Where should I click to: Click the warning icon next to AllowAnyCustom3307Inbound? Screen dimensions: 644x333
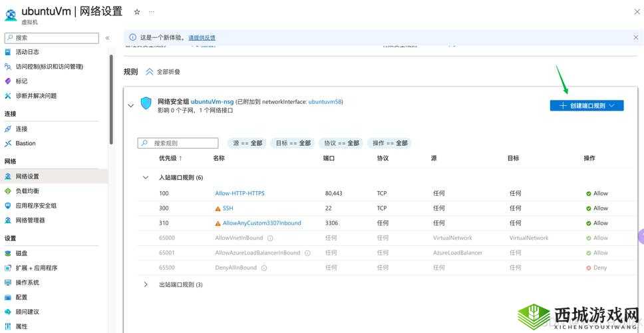(x=218, y=223)
